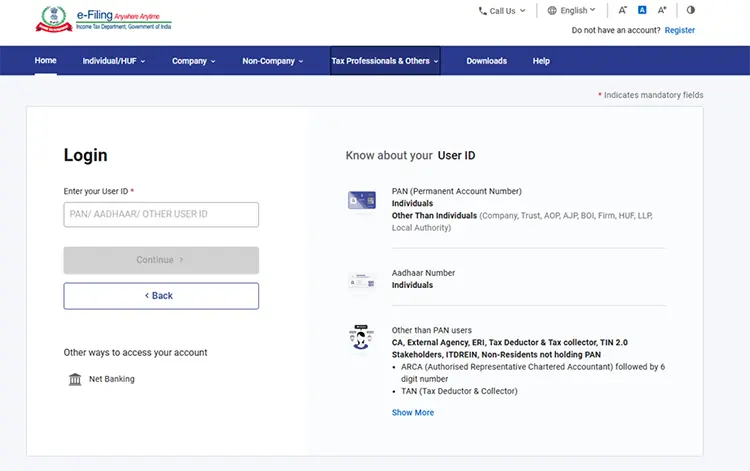Reset to default font size A icon

click(642, 10)
